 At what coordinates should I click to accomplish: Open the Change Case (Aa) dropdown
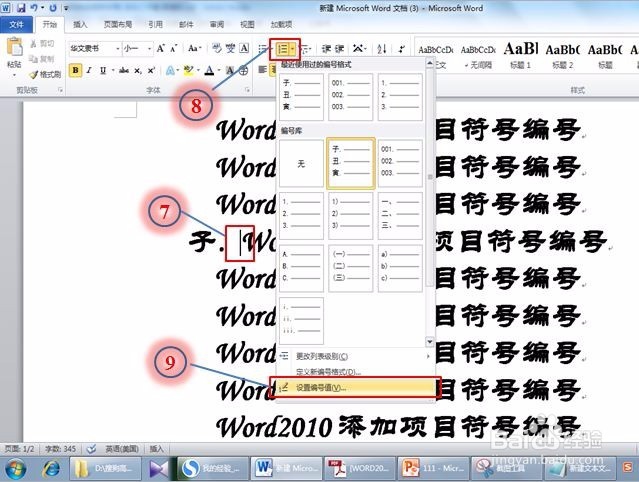click(x=194, y=48)
